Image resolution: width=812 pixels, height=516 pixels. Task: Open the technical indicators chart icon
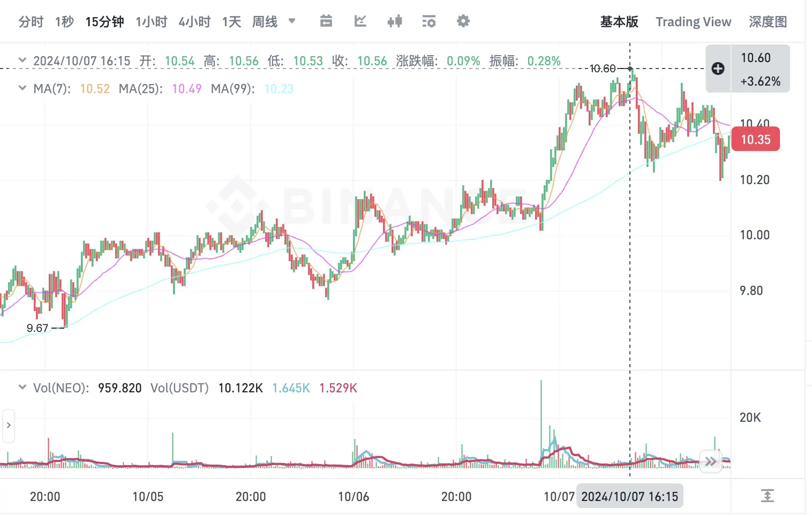[360, 21]
